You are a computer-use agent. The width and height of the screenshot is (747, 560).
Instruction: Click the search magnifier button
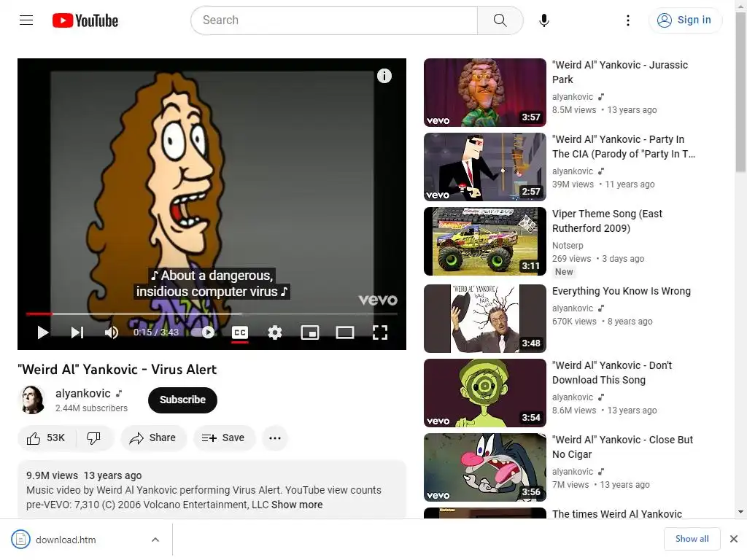[500, 20]
